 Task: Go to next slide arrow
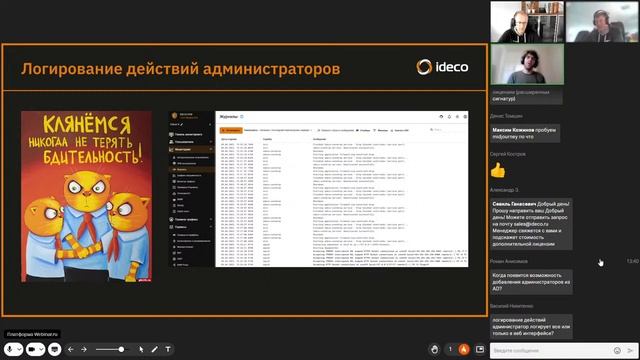pos(84,349)
